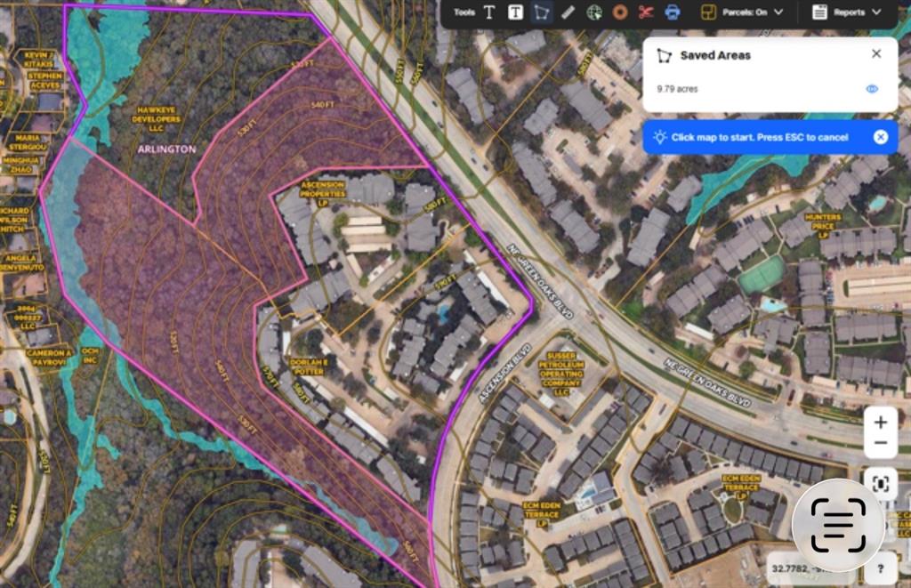Close the Saved Areas panel
This screenshot has height=588, width=911.
pos(876,54)
